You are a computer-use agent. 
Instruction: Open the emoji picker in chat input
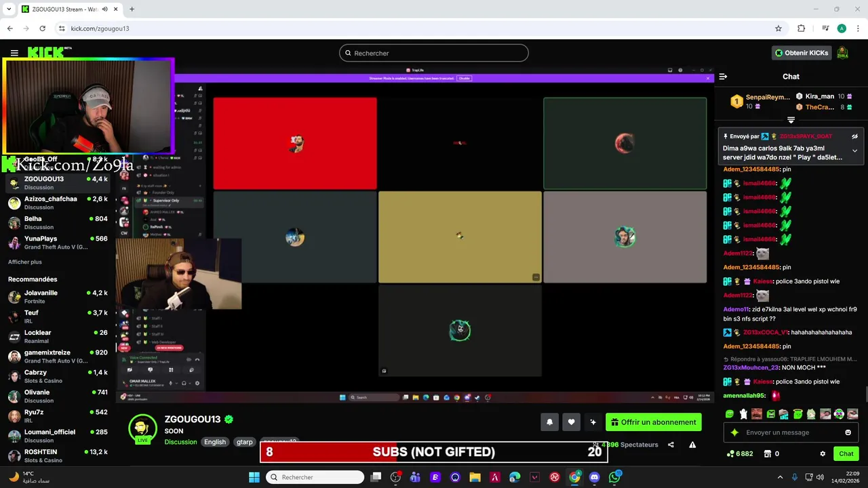coord(848,432)
